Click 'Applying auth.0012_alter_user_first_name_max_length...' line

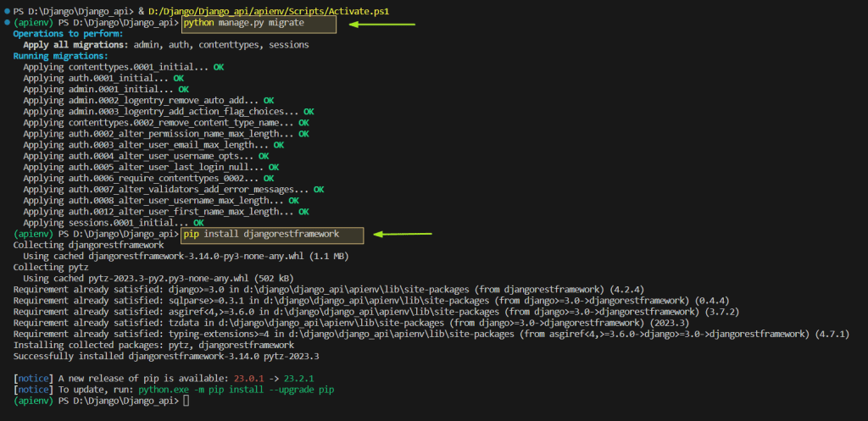coord(166,211)
